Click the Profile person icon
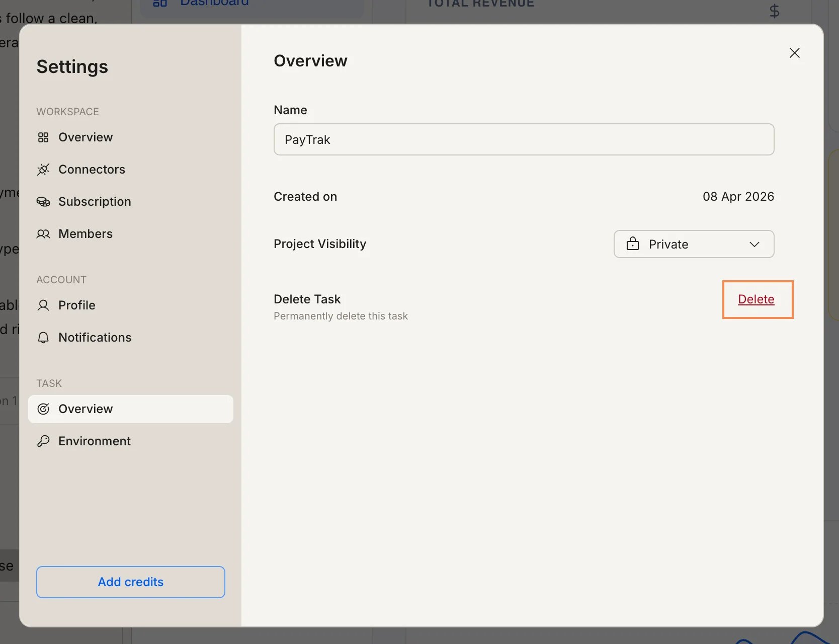Image resolution: width=839 pixels, height=644 pixels. [x=43, y=305]
